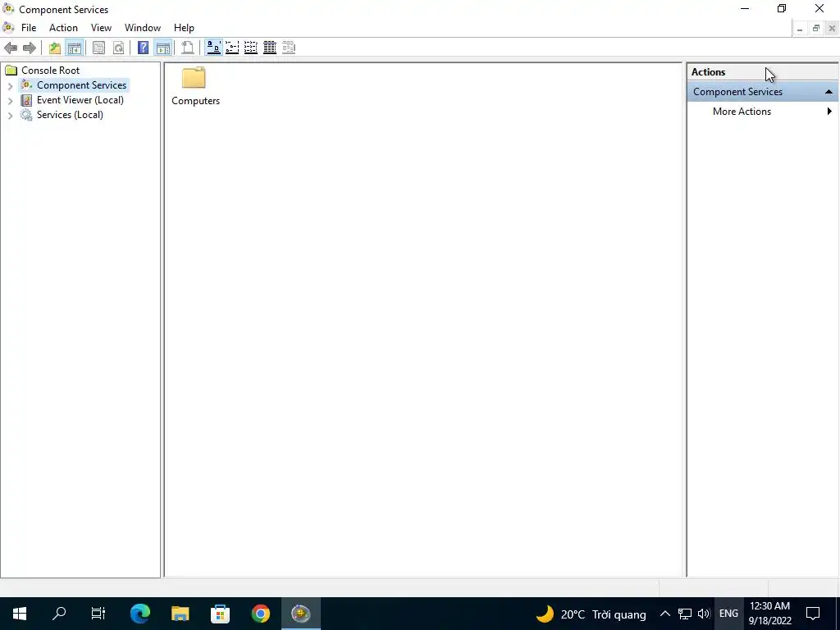Switch to Large Icons view
This screenshot has height=630, width=840.
coord(214,48)
